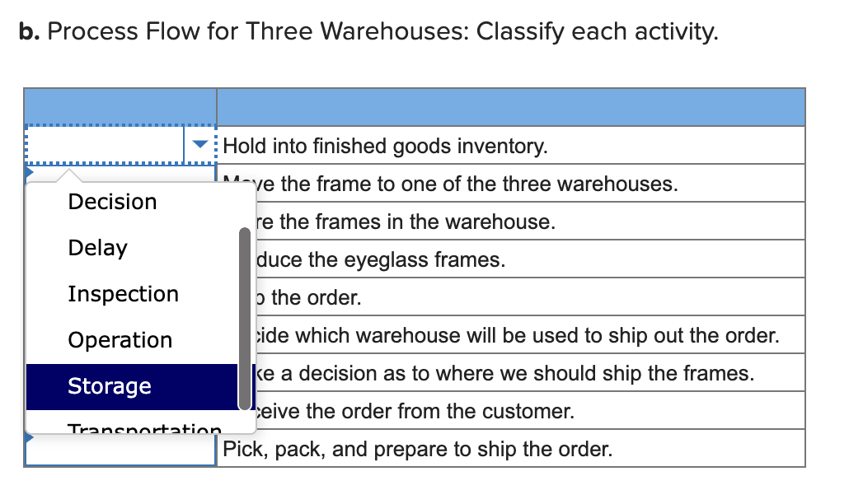The width and height of the screenshot is (849, 504).
Task: Click the empty classification box for 'Pick, pack' row
Action: pos(120,449)
